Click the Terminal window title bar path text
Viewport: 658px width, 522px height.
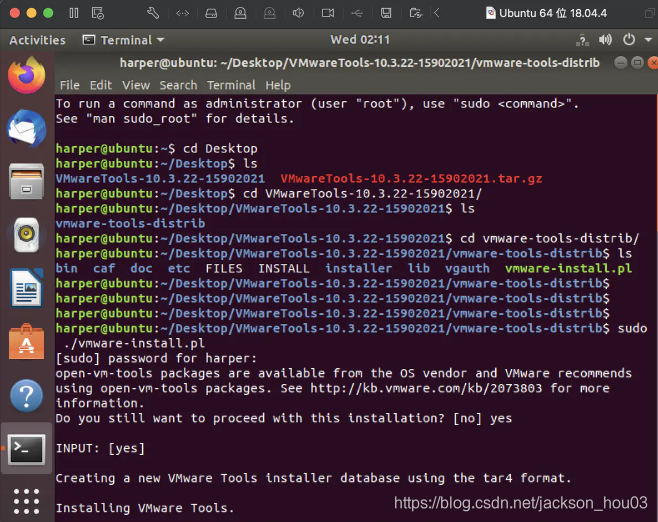[360, 63]
